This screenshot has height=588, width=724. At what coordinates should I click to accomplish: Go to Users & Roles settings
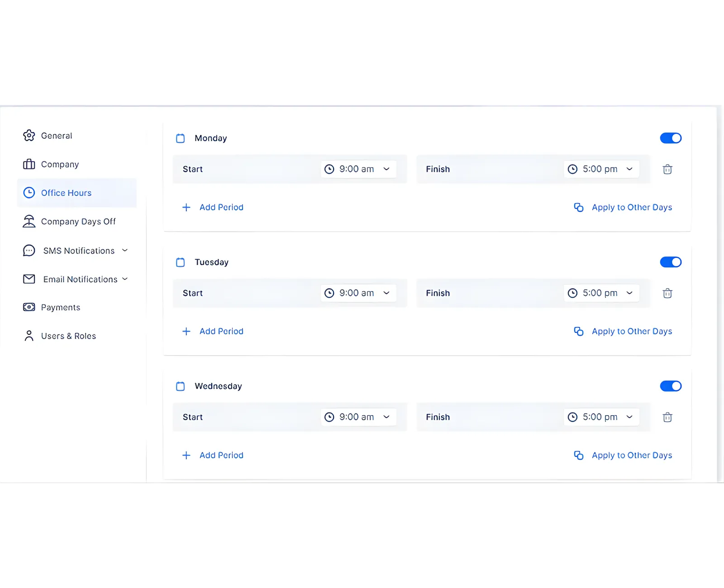click(x=68, y=336)
